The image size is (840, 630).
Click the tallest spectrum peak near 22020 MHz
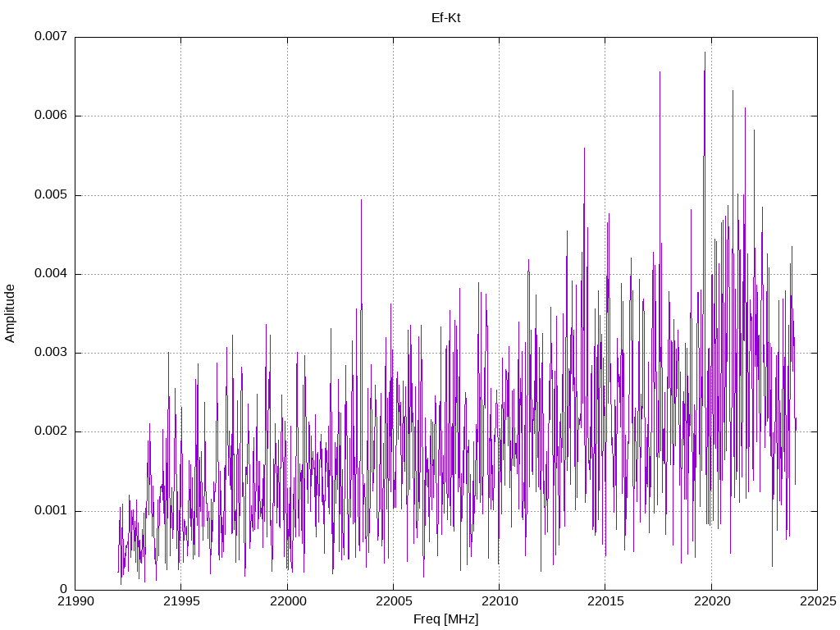pos(705,53)
